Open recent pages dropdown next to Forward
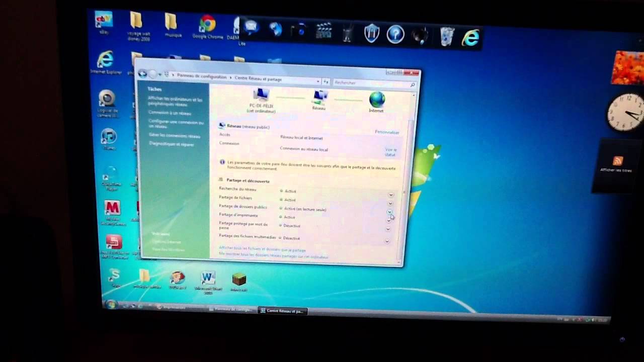The image size is (644, 362). (160, 75)
